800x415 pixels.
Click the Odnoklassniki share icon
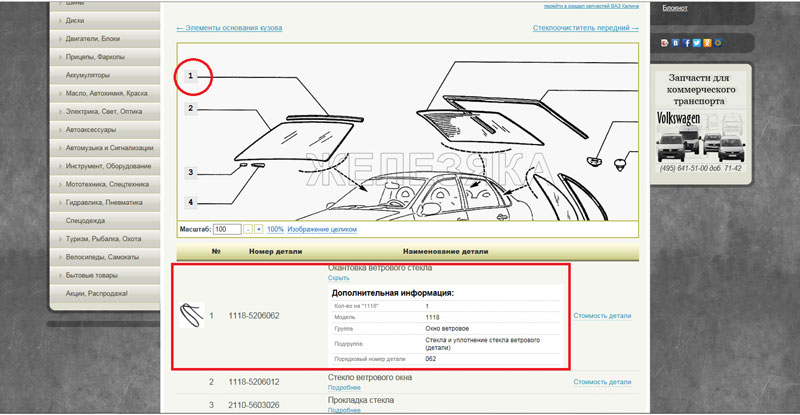[707, 43]
